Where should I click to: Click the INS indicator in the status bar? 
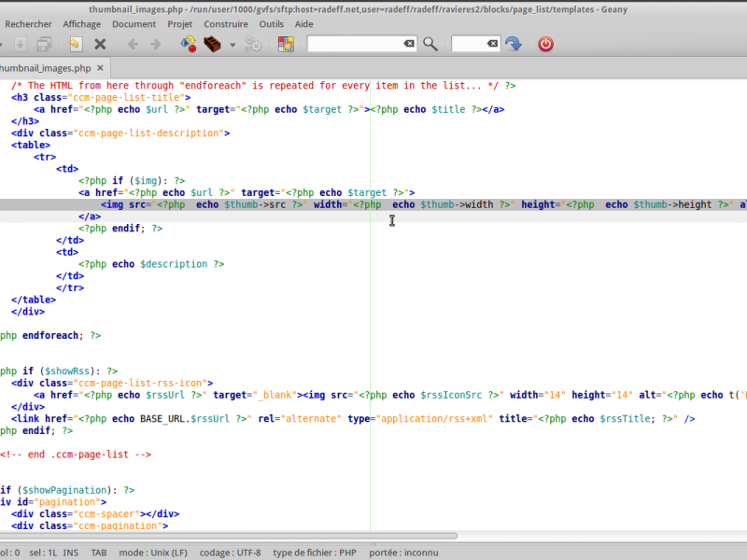[x=71, y=553]
